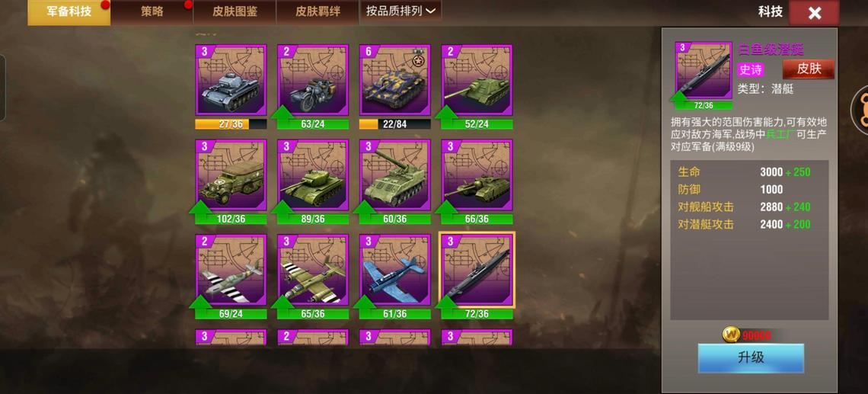Select the self-propelled howitzer card
868x394 pixels.
coord(394,175)
